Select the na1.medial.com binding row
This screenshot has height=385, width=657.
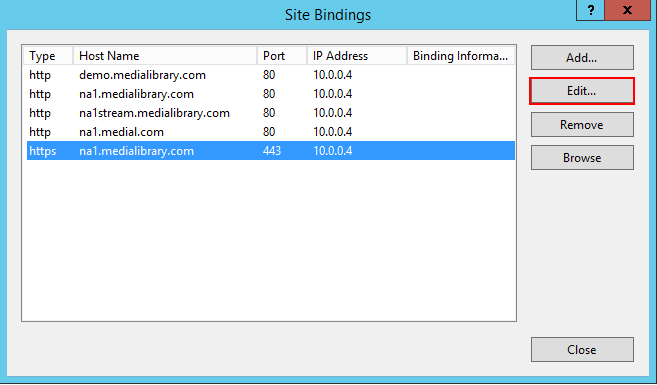271,132
